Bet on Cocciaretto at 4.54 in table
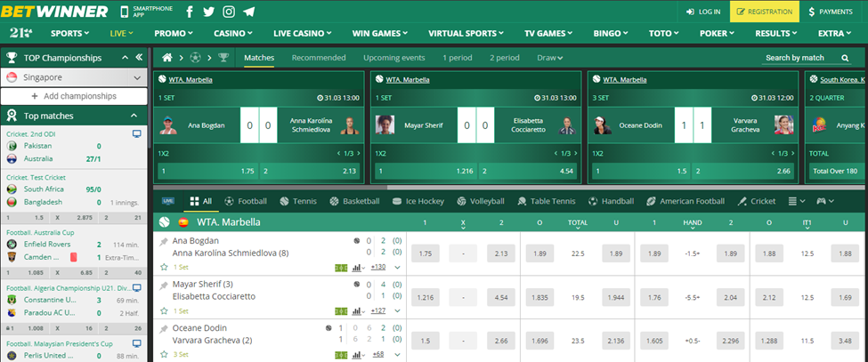Screen dimensions: 868x362 click(x=501, y=297)
